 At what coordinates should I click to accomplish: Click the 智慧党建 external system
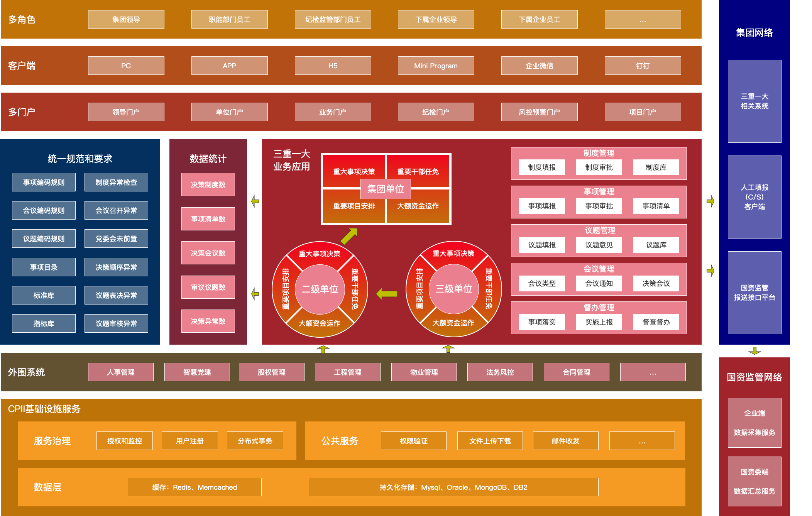coord(197,372)
